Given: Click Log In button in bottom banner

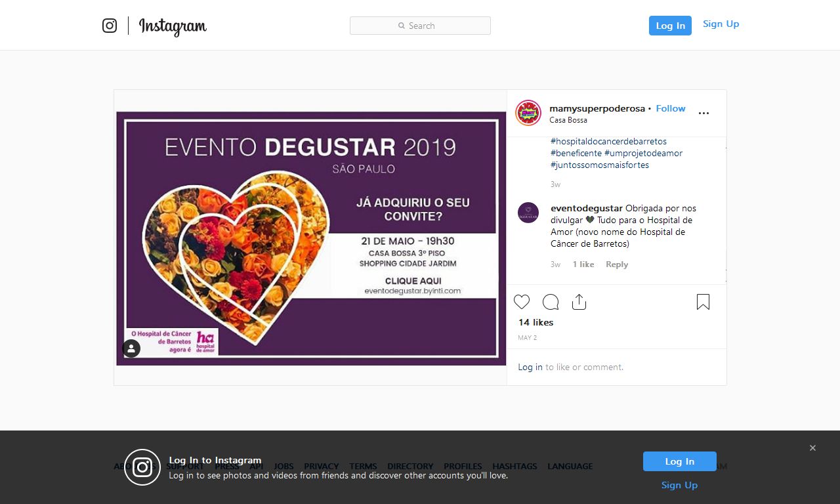Looking at the screenshot, I should coord(679,461).
